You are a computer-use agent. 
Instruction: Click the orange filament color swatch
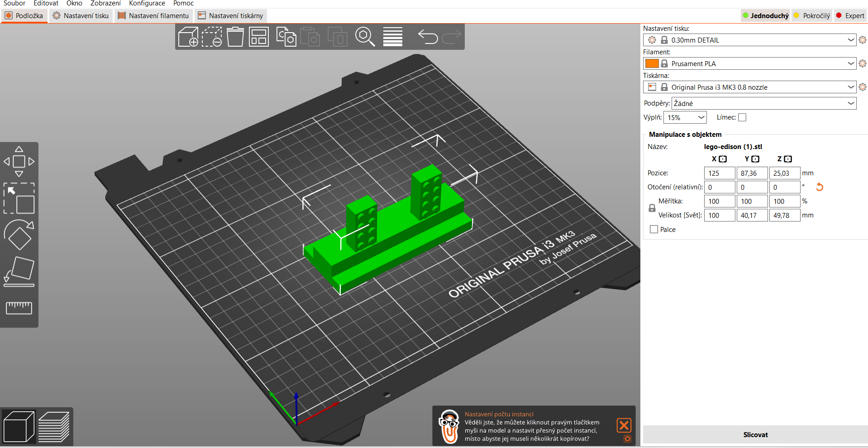(x=652, y=63)
